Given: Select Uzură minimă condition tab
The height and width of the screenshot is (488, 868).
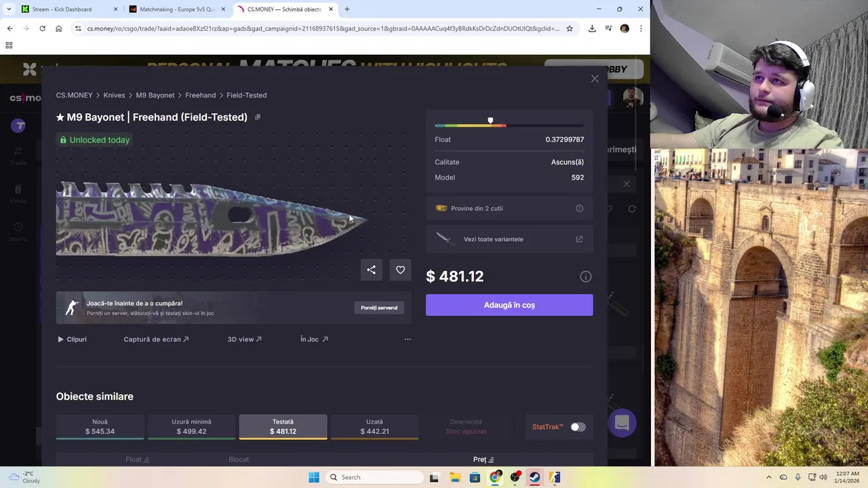Looking at the screenshot, I should coord(191,427).
